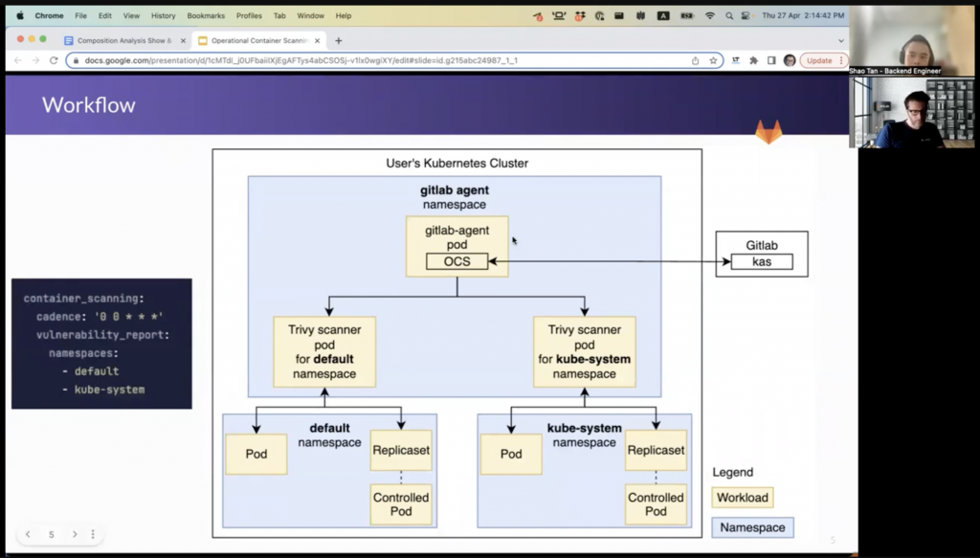Advance to the next slide
Image resolution: width=980 pixels, height=558 pixels.
tap(75, 534)
